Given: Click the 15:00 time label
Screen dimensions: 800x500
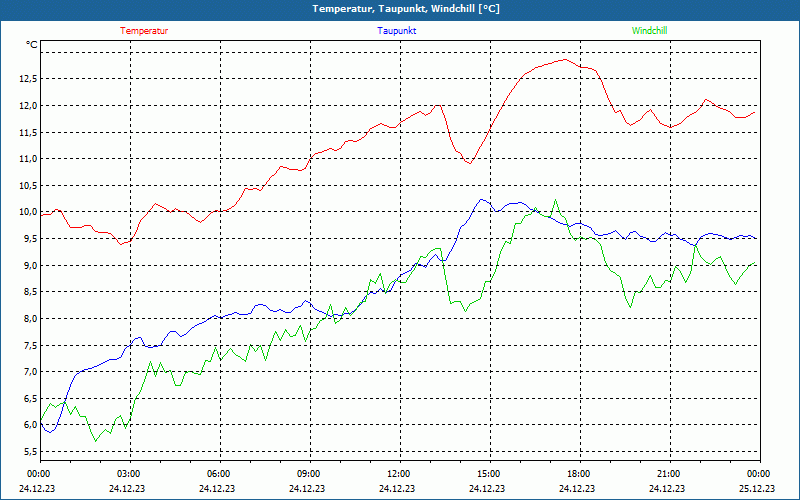Looking at the screenshot, I should [x=488, y=474].
